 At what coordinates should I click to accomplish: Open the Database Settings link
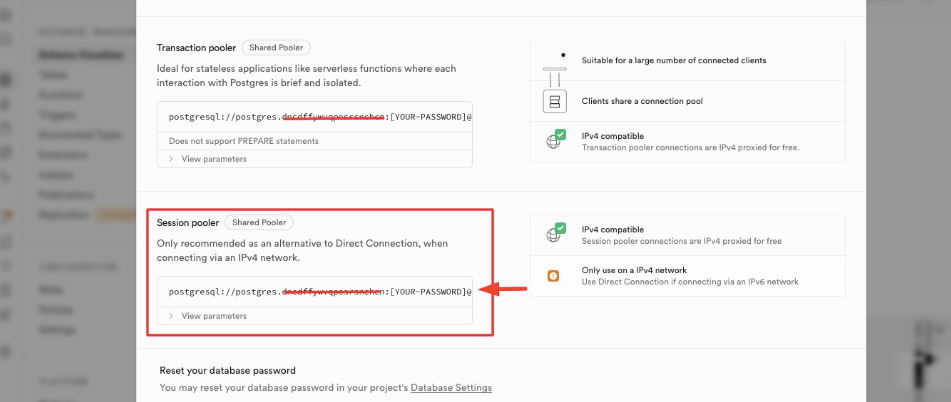[451, 387]
